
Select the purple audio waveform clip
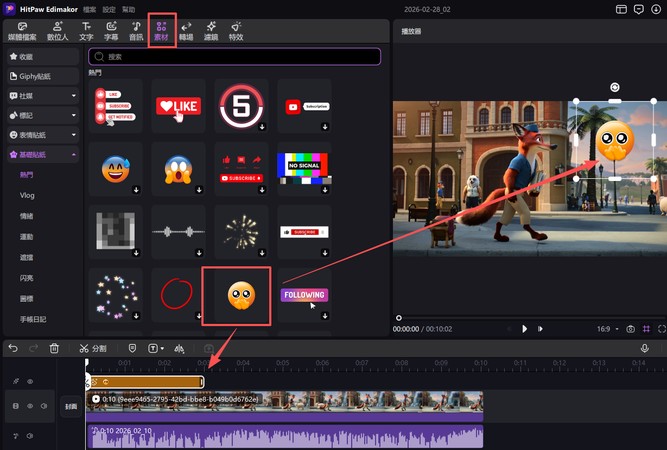pos(285,436)
